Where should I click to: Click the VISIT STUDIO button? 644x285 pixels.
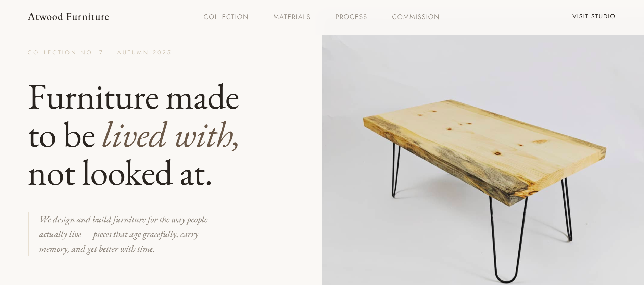pos(593,16)
